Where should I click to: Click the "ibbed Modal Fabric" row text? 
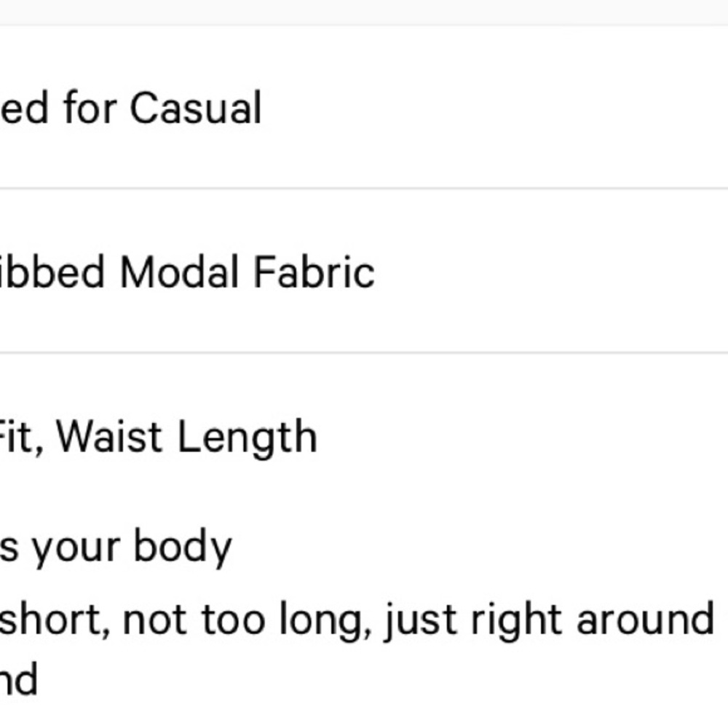point(186,273)
